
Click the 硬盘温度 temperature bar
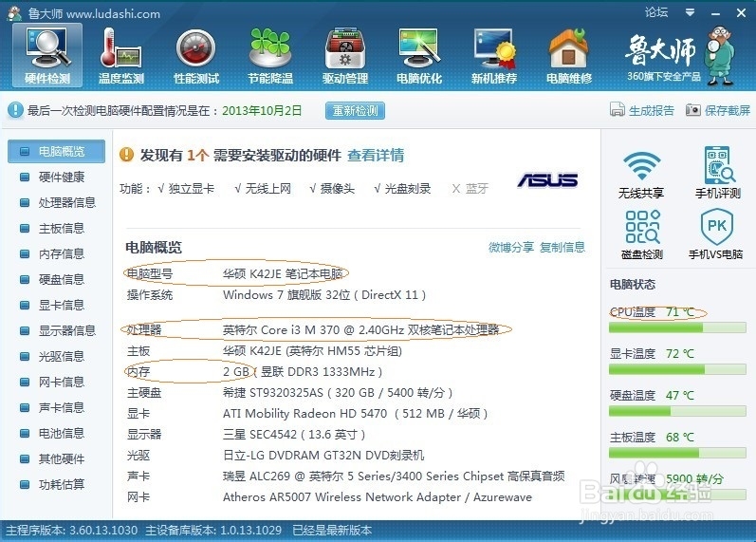pos(677,411)
